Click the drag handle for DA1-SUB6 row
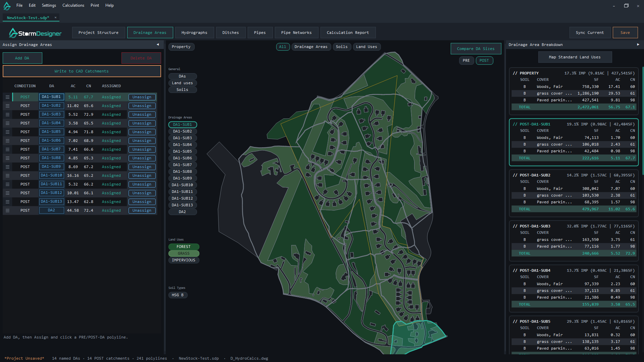 [7, 141]
